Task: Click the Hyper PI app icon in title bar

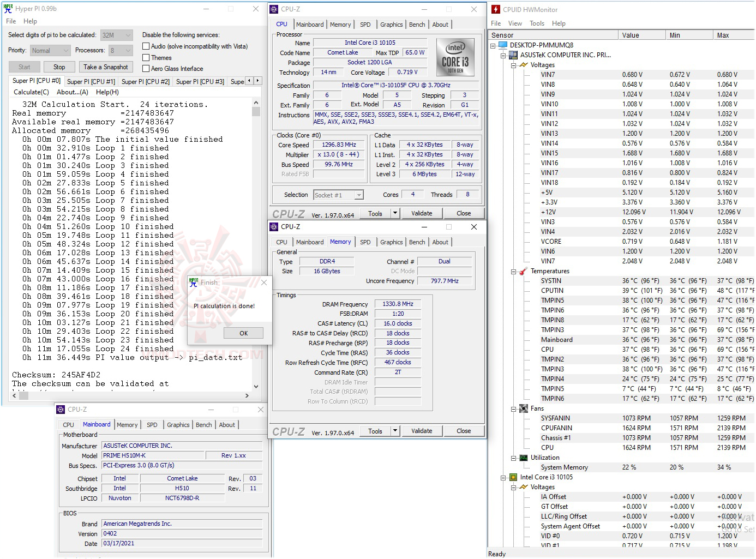Action: click(x=8, y=9)
